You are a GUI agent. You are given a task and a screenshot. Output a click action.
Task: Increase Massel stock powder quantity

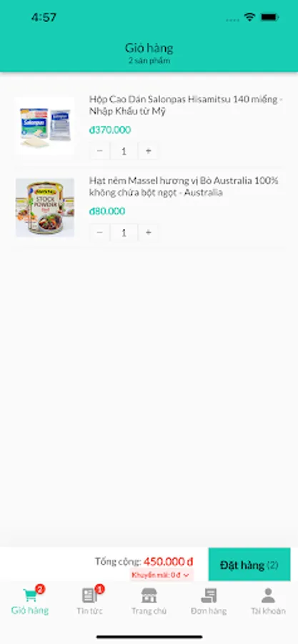149,233
